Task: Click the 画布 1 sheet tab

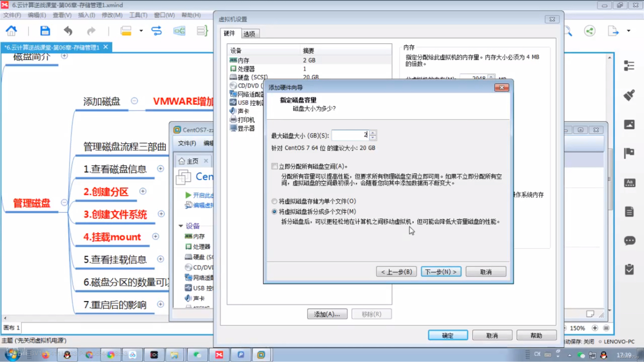Action: (x=12, y=328)
